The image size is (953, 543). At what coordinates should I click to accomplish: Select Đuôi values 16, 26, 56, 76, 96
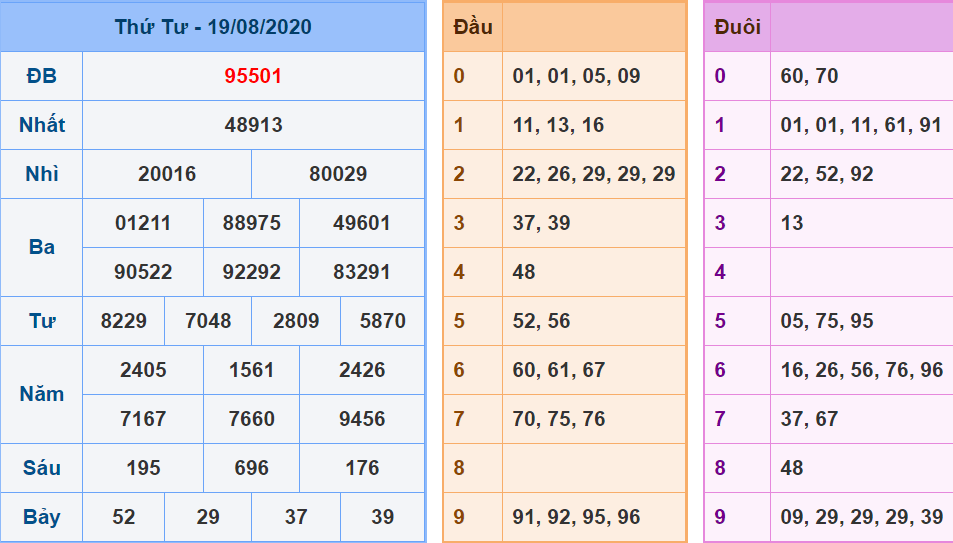coord(861,370)
